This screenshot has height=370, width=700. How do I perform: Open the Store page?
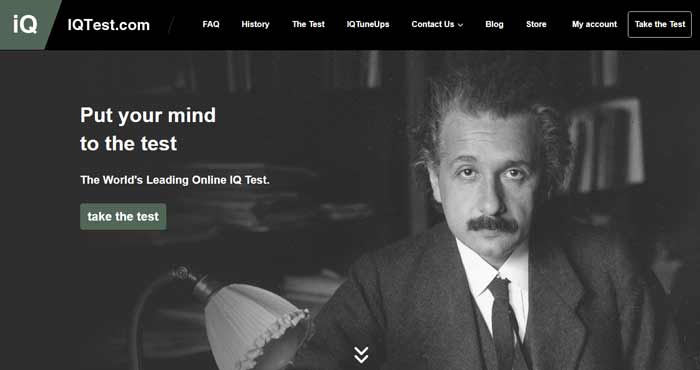click(536, 25)
